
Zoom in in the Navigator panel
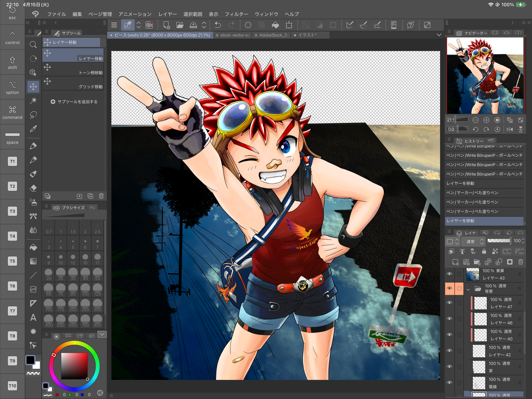click(486, 120)
